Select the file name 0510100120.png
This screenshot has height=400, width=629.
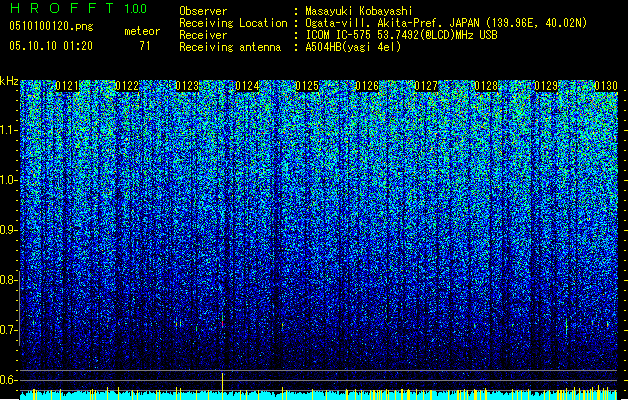pos(51,27)
